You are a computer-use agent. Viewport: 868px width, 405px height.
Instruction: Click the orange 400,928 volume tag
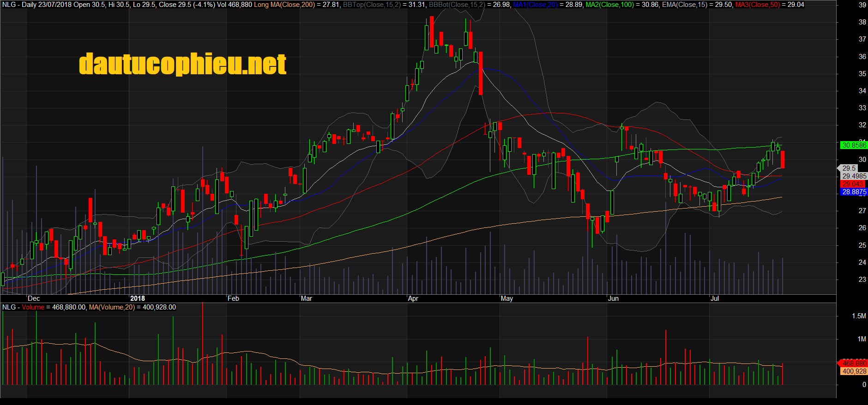pos(854,371)
